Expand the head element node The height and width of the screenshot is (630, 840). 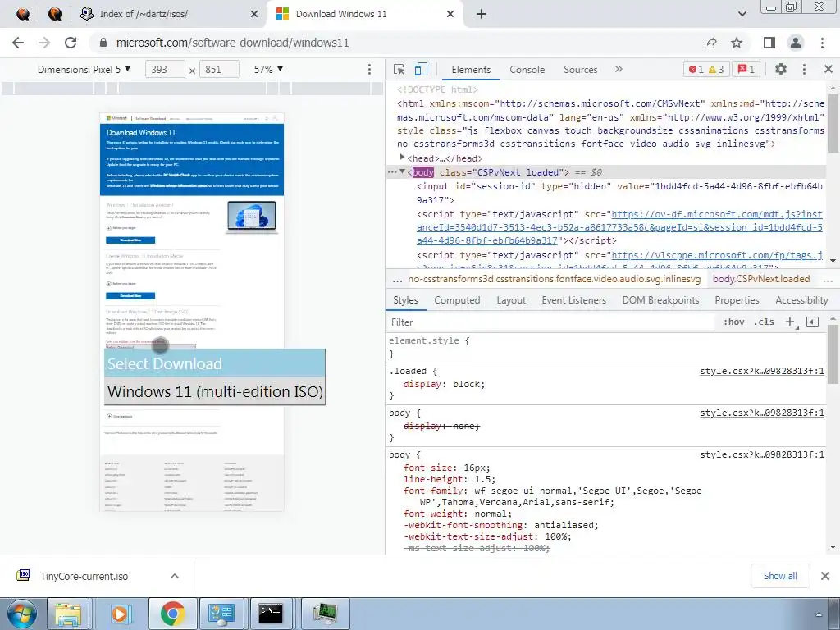[402, 157]
